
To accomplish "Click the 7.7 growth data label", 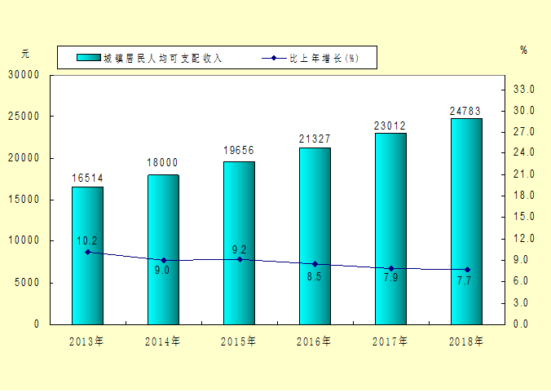I will point(464,280).
